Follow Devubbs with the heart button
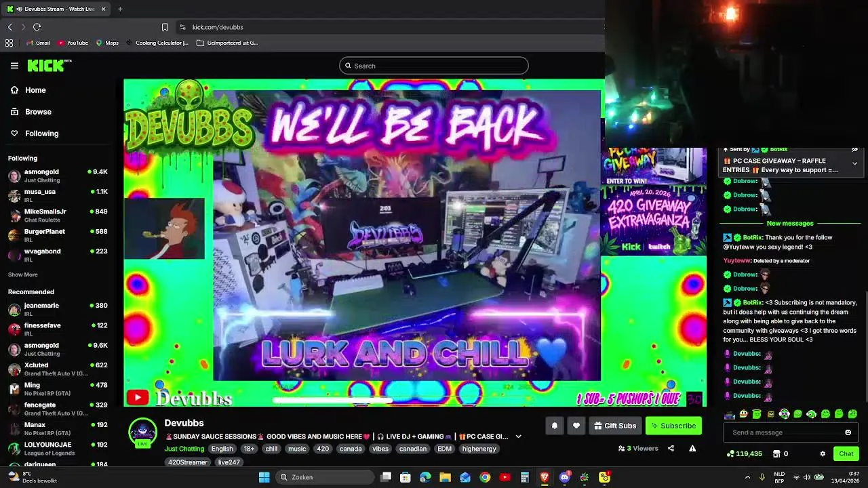868x488 pixels. pos(576,426)
